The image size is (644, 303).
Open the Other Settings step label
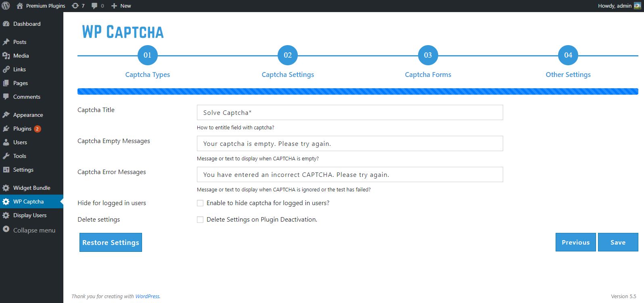[568, 75]
